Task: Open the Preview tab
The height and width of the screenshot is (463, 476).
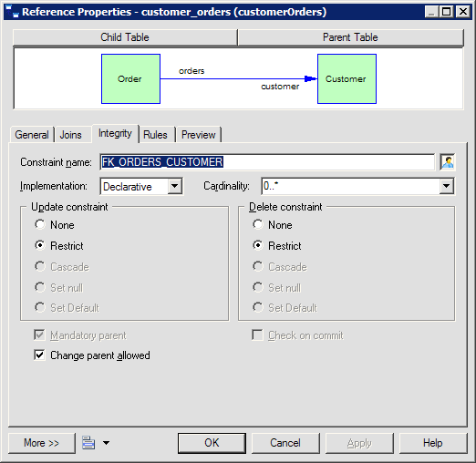Action: (198, 135)
